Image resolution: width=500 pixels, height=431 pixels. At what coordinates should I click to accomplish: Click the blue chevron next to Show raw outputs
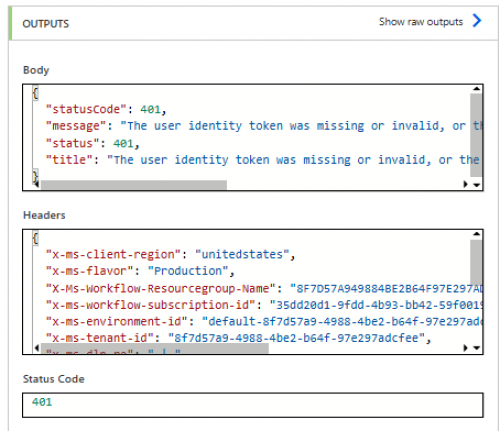[x=477, y=21]
